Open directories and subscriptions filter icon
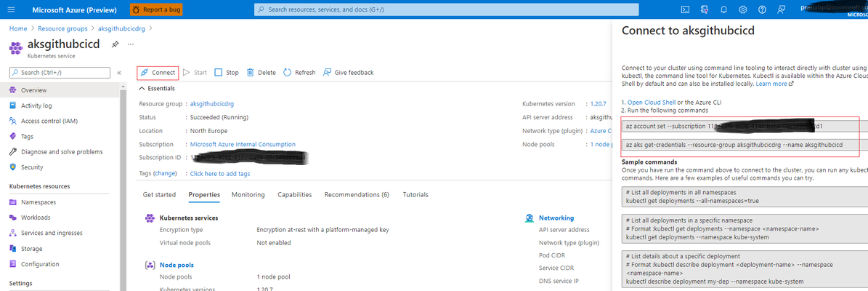Image resolution: width=868 pixels, height=291 pixels. point(704,9)
